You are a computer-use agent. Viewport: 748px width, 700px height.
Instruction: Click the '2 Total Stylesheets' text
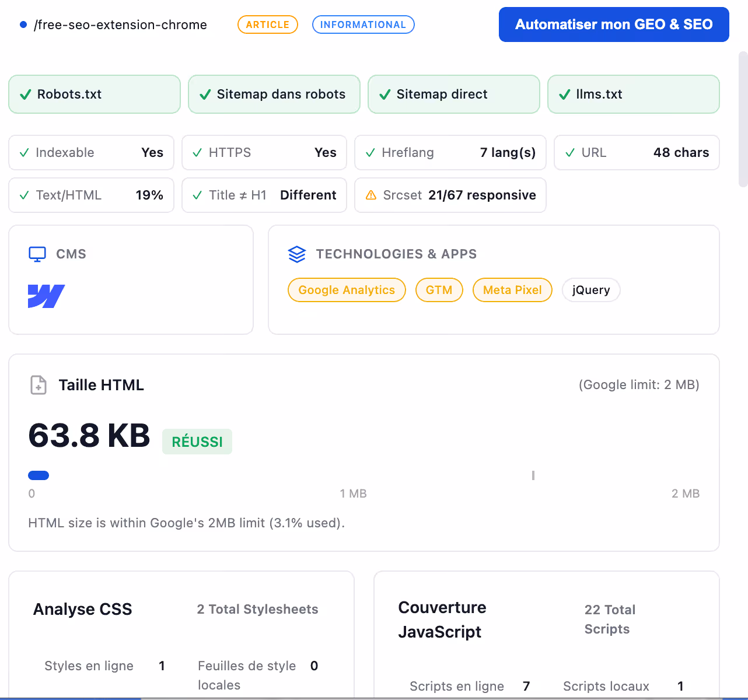[x=257, y=610]
